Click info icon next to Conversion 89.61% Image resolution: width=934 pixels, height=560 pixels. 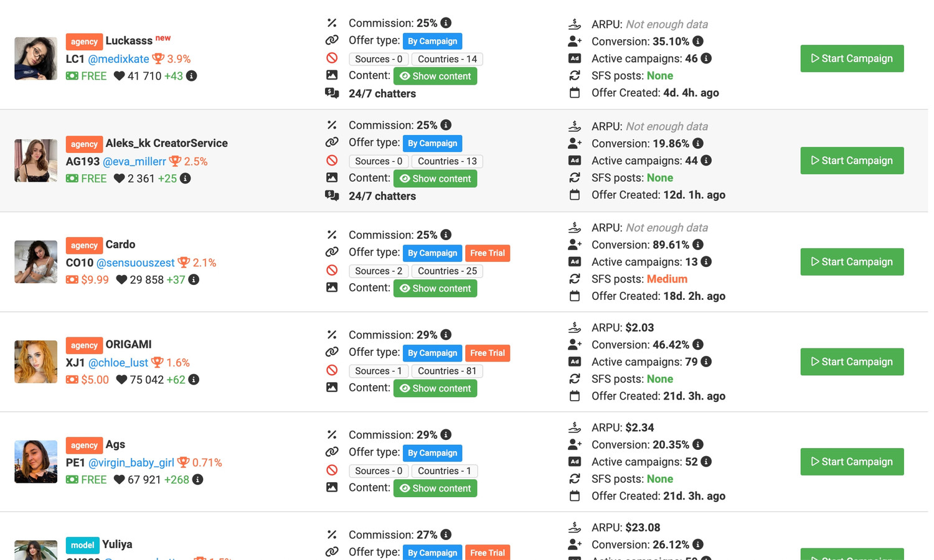pos(698,245)
